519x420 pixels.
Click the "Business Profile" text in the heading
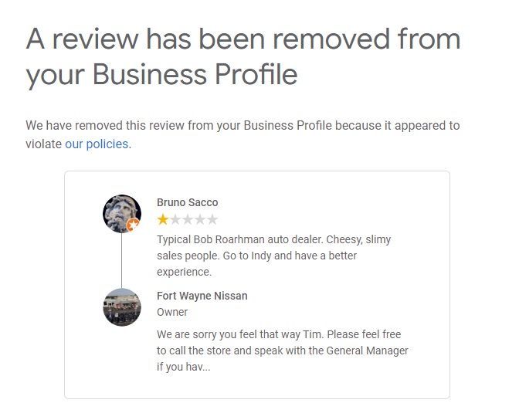(x=195, y=74)
